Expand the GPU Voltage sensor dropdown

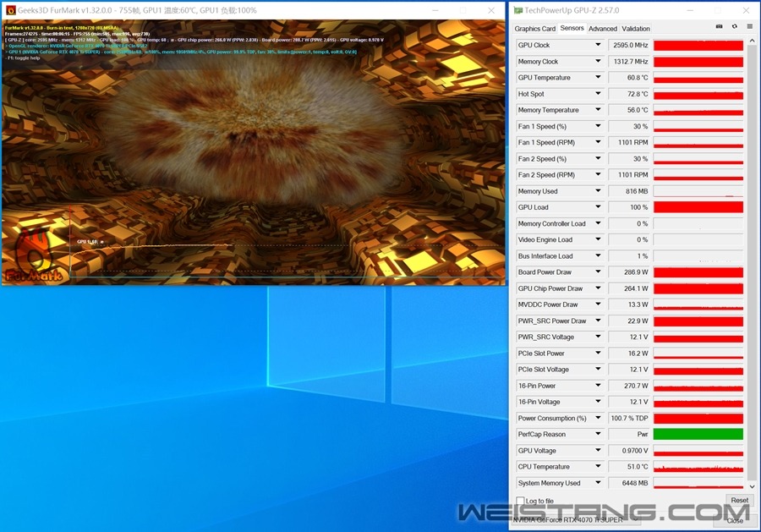pyautogui.click(x=598, y=451)
